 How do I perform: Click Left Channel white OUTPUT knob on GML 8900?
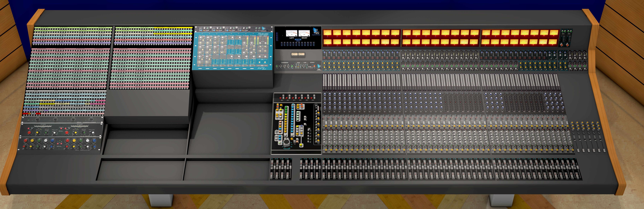[x=55, y=133]
